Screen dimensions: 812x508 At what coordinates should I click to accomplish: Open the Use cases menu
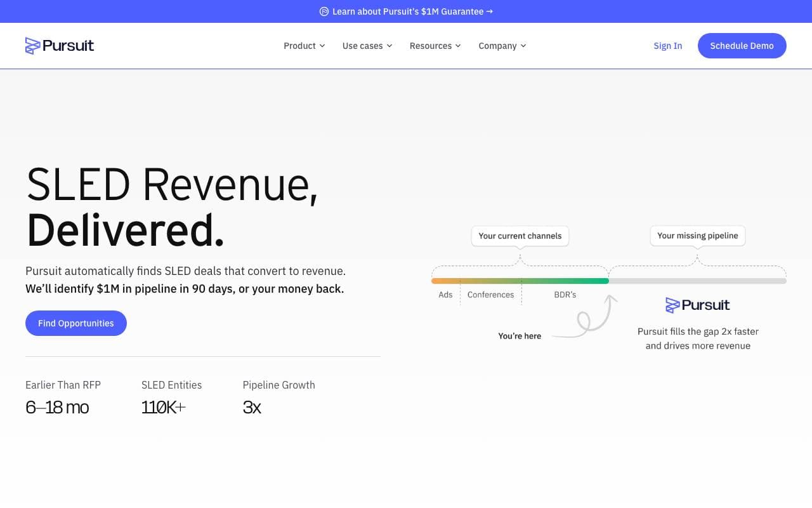tap(367, 46)
